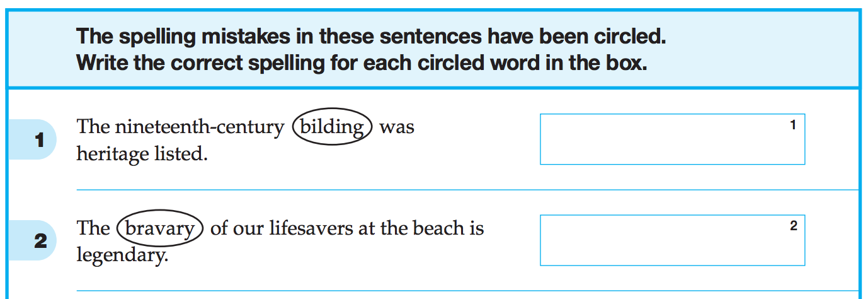The image size is (868, 299).
Task: Click the answer box for question 1
Action: pyautogui.click(x=672, y=139)
